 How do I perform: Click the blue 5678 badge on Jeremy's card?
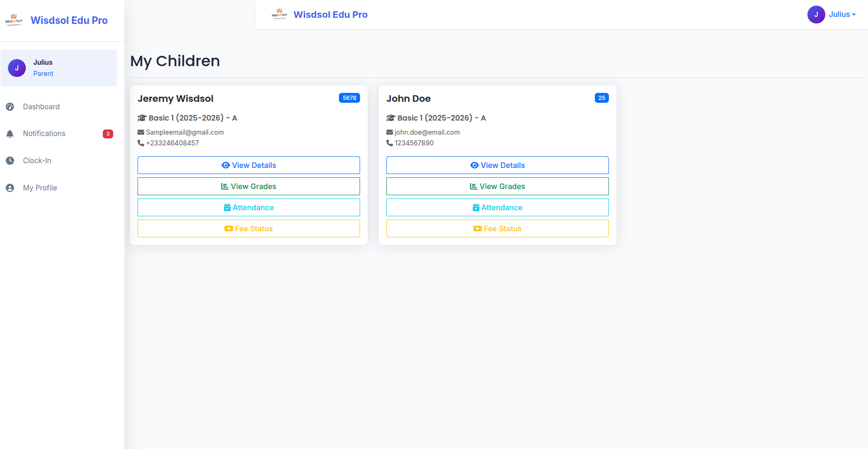[x=349, y=98]
